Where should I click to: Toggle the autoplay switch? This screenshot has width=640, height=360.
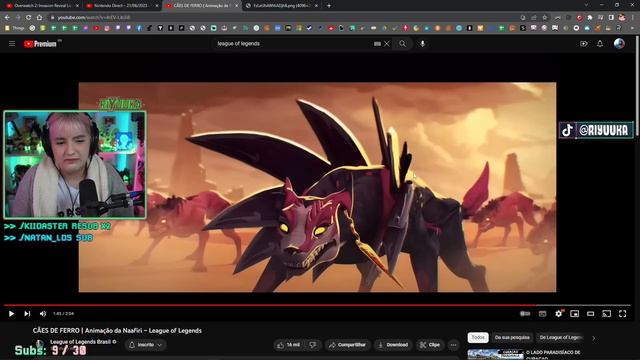tap(526, 313)
